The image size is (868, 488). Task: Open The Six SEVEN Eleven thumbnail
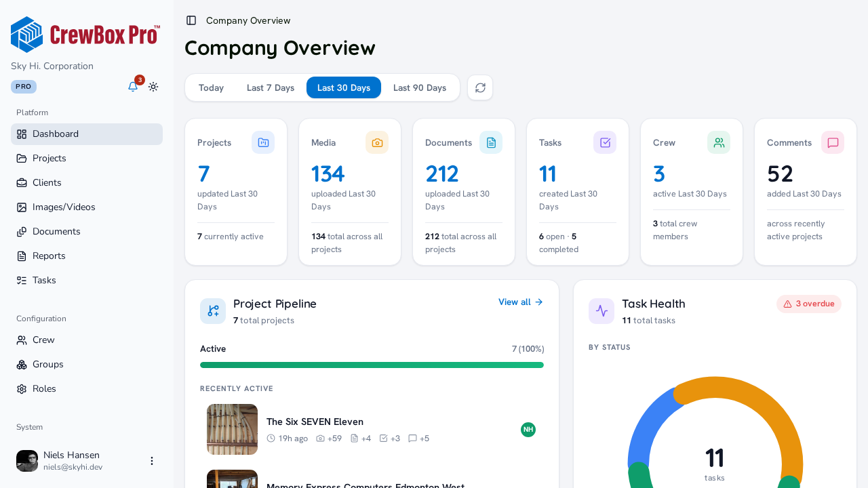pos(232,429)
